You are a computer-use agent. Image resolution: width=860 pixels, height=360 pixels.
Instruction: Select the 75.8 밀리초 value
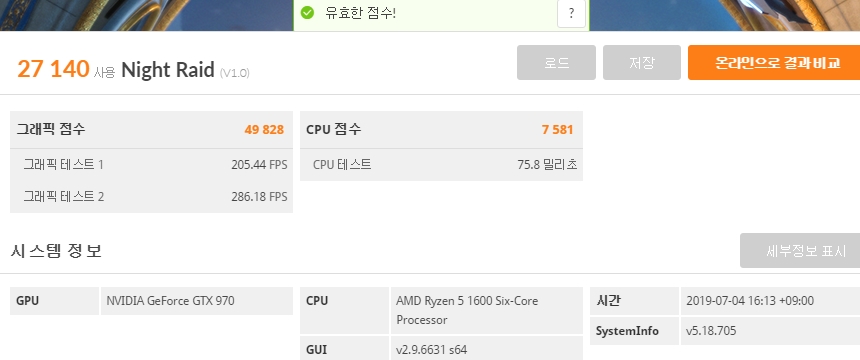[547, 164]
